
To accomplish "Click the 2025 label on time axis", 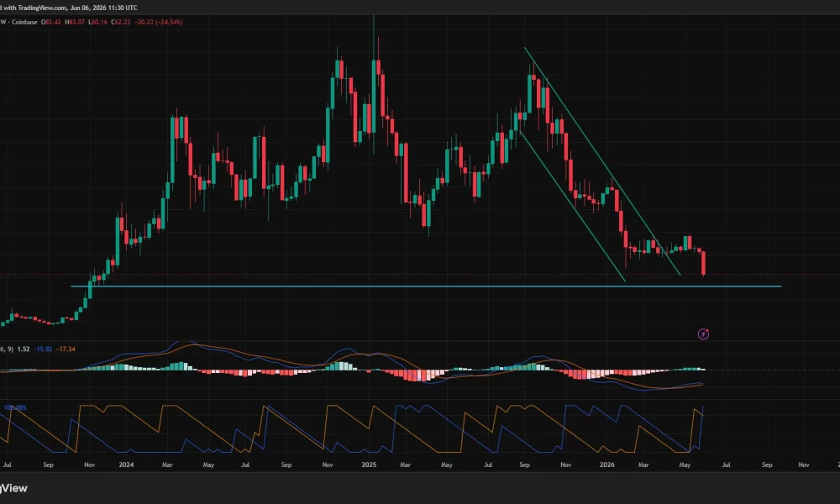I will point(369,465).
